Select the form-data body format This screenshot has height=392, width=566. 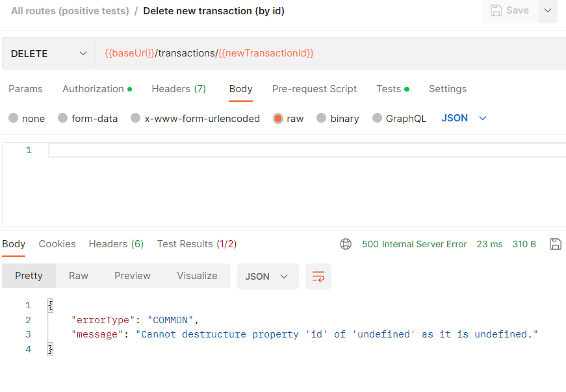point(88,118)
